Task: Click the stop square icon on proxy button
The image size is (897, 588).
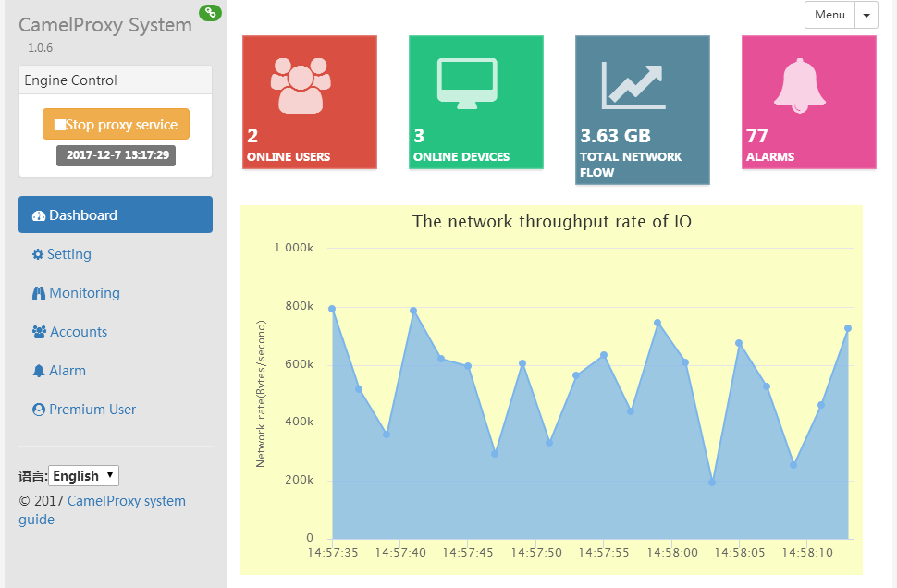Action: click(59, 125)
